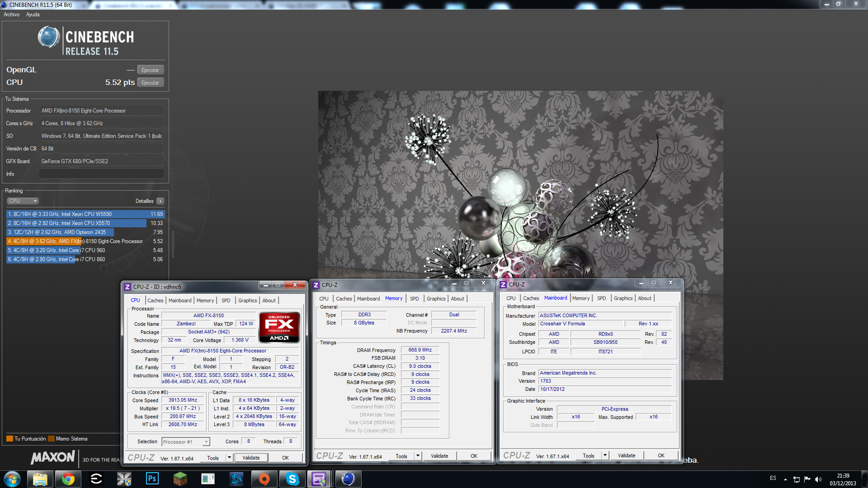The width and height of the screenshot is (868, 488).
Task: Open the Action Center flag icon
Action: (807, 479)
